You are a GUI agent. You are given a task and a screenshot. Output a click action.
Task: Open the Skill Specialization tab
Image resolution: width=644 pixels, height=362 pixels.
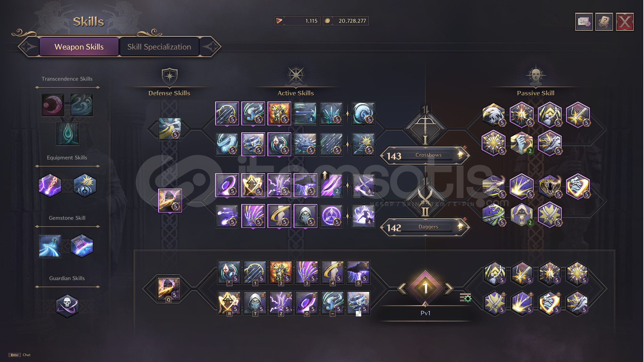159,47
